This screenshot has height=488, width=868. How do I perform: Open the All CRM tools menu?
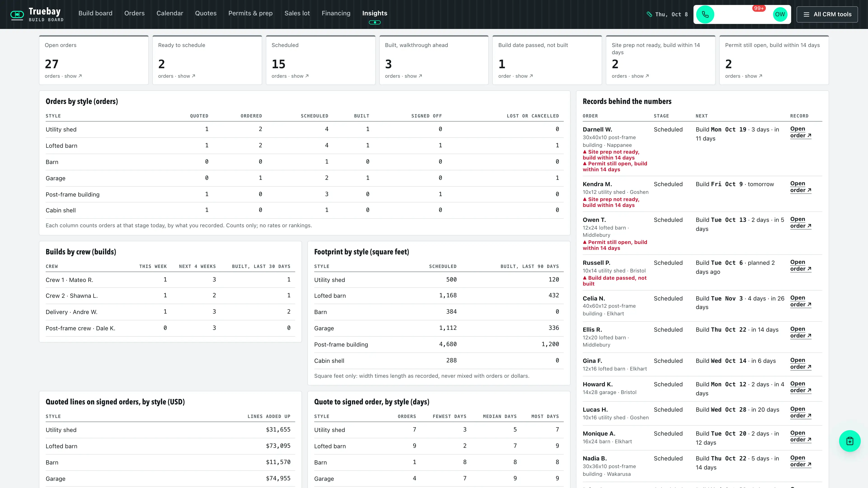coord(827,14)
